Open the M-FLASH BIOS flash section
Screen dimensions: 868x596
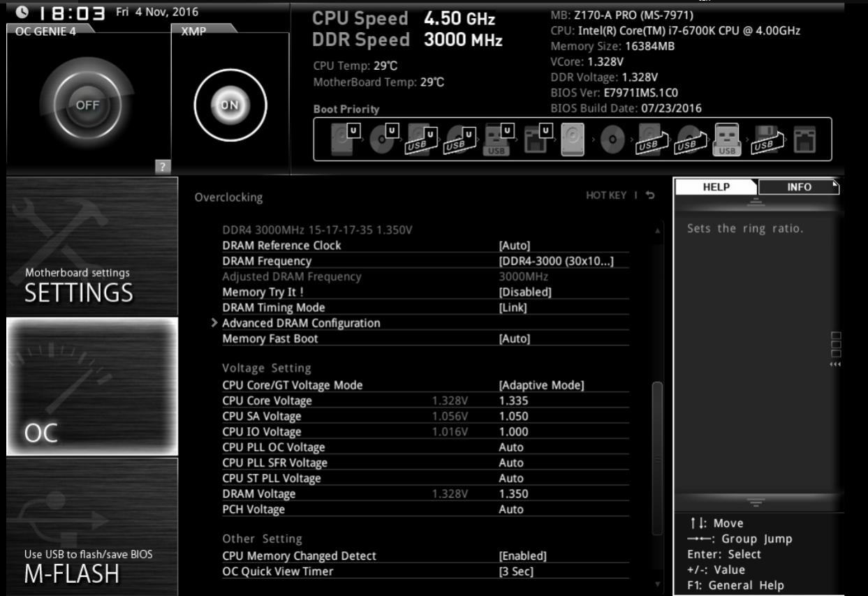92,527
